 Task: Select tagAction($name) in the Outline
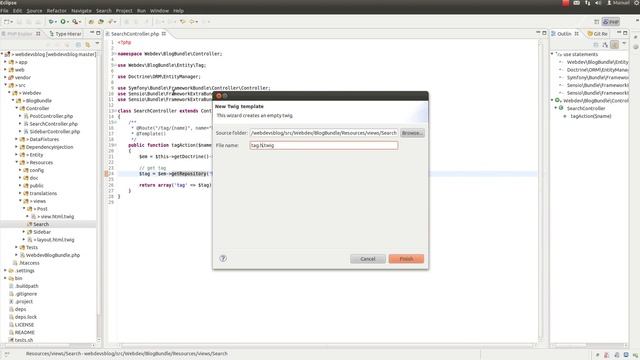click(591, 116)
